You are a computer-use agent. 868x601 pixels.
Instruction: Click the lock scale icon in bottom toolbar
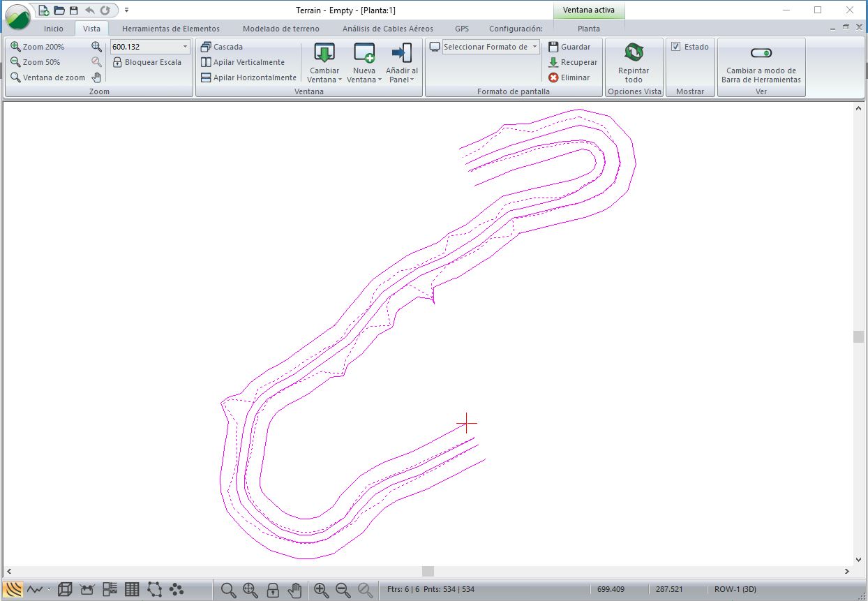273,590
